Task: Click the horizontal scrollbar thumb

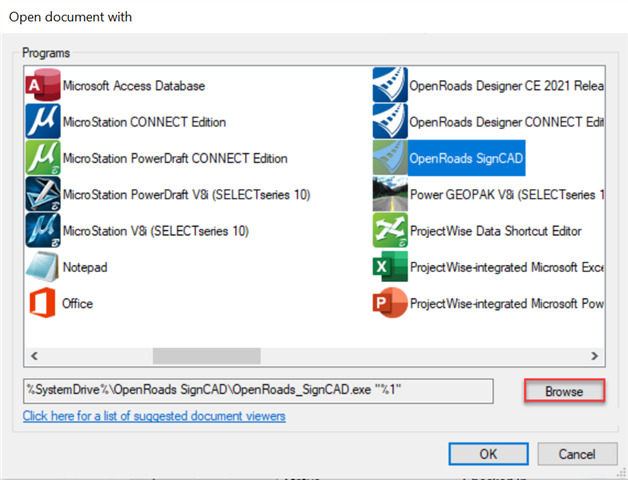Action: pos(207,356)
